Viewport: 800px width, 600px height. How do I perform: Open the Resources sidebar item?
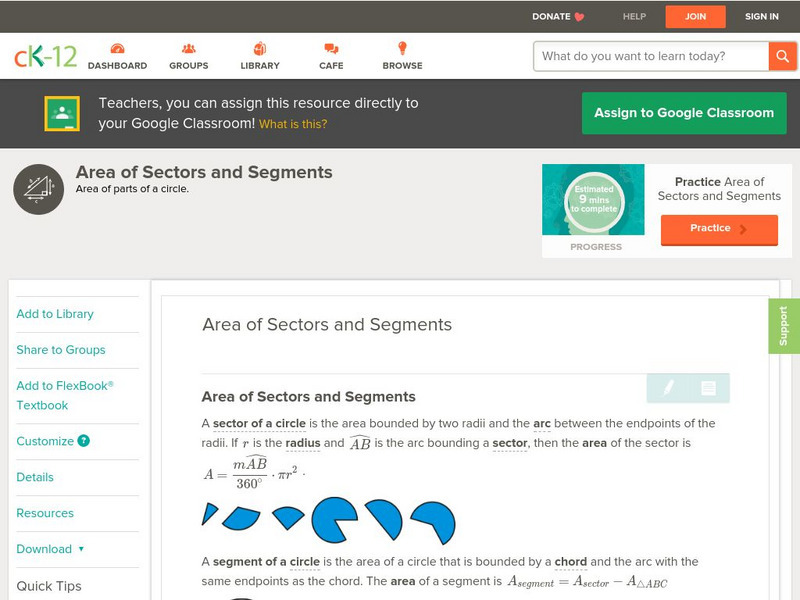45,513
